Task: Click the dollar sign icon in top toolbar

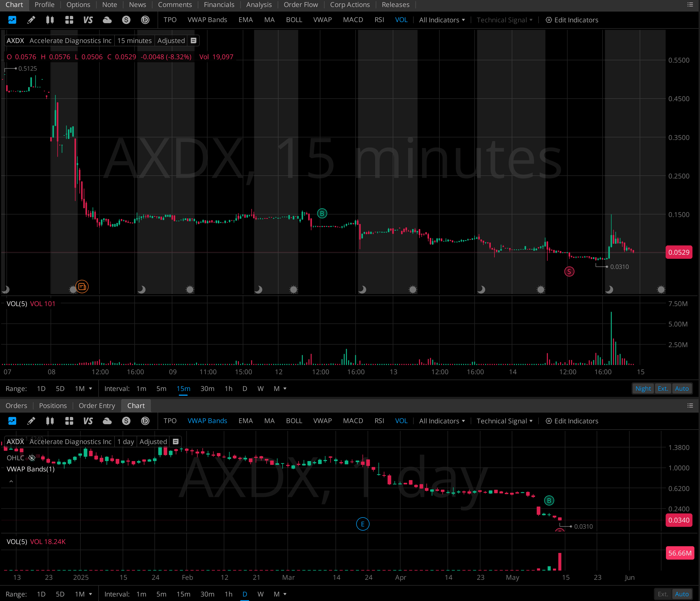Action: pos(126,20)
